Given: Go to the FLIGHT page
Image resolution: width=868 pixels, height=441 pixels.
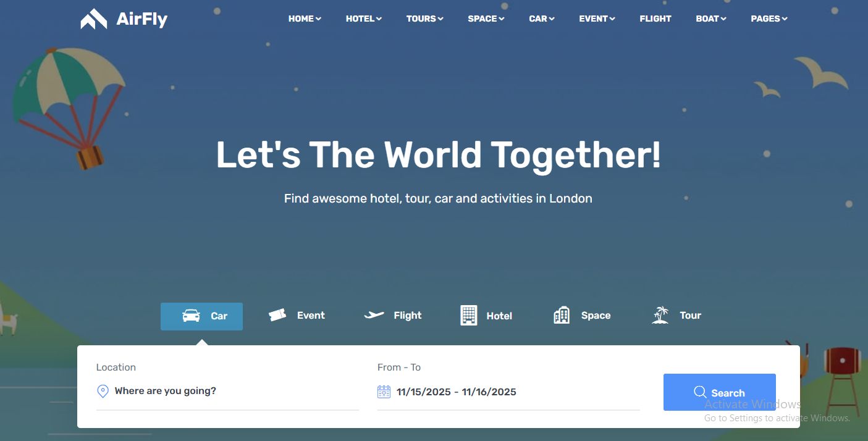Looking at the screenshot, I should [655, 19].
